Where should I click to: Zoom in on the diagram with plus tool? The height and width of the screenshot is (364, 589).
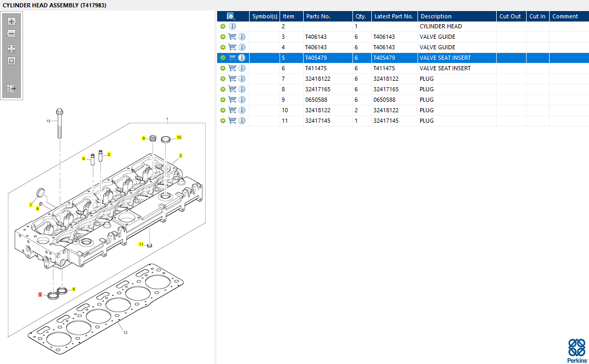(x=11, y=22)
